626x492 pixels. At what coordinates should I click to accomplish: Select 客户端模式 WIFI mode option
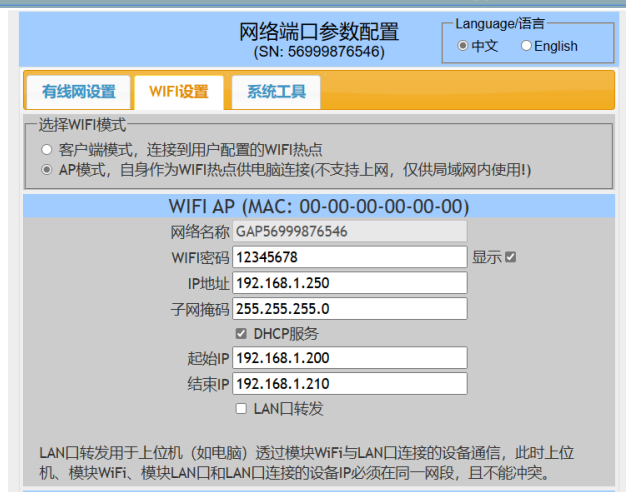pos(47,149)
